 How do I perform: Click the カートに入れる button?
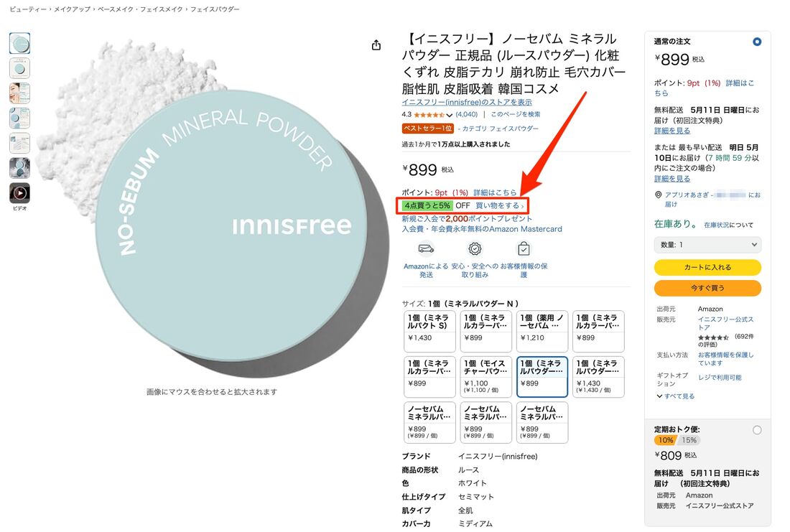point(707,268)
